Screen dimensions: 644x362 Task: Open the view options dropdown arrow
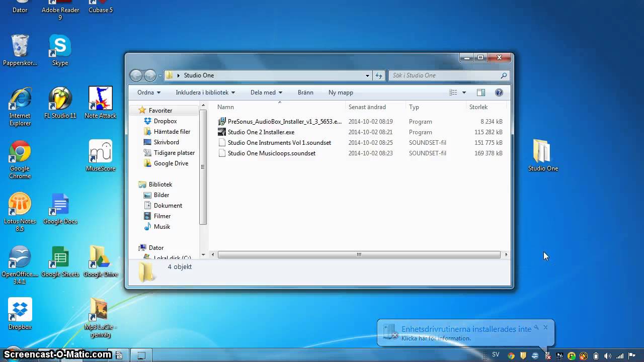pyautogui.click(x=464, y=93)
